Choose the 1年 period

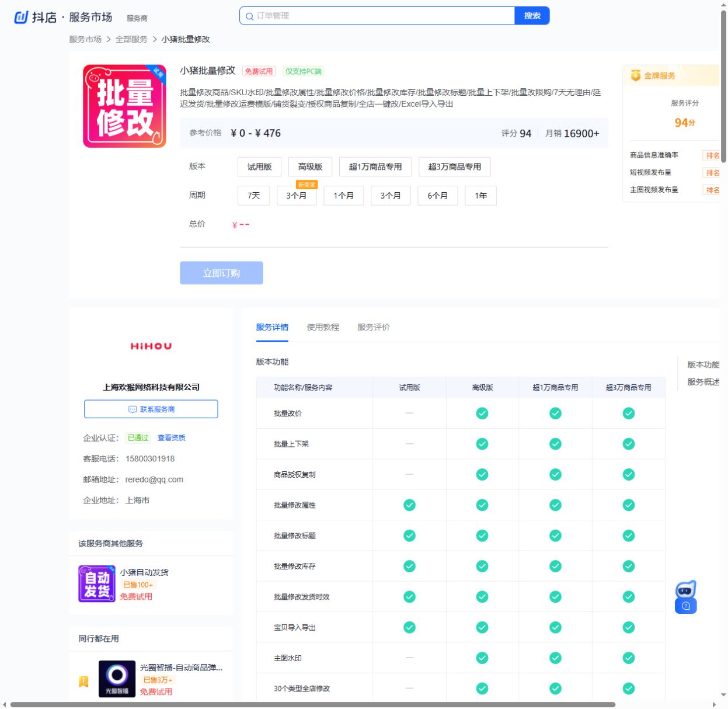click(481, 196)
